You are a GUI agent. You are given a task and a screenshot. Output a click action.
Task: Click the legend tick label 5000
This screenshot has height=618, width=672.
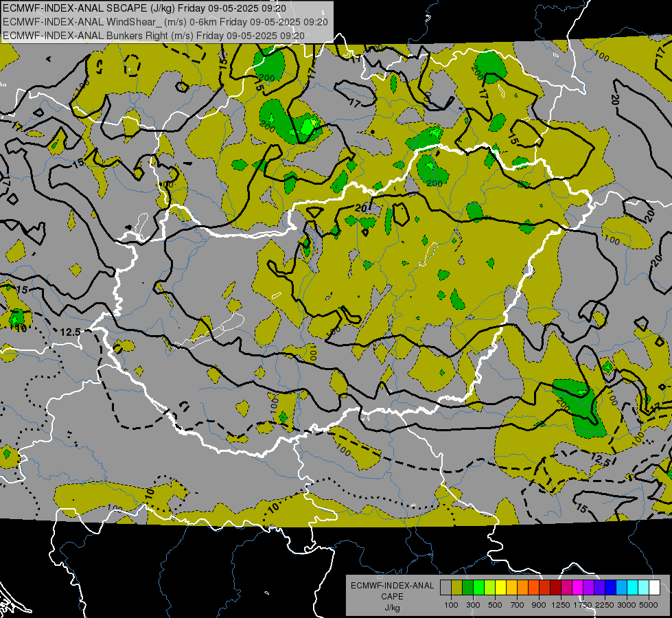tap(649, 605)
